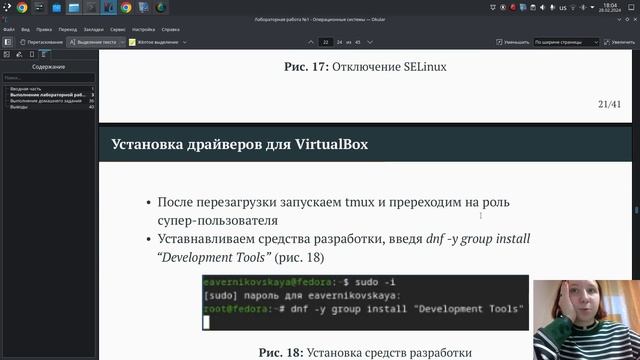This screenshot has height=360, width=640.
Task: Select Выводы in contents
Action: point(19,107)
